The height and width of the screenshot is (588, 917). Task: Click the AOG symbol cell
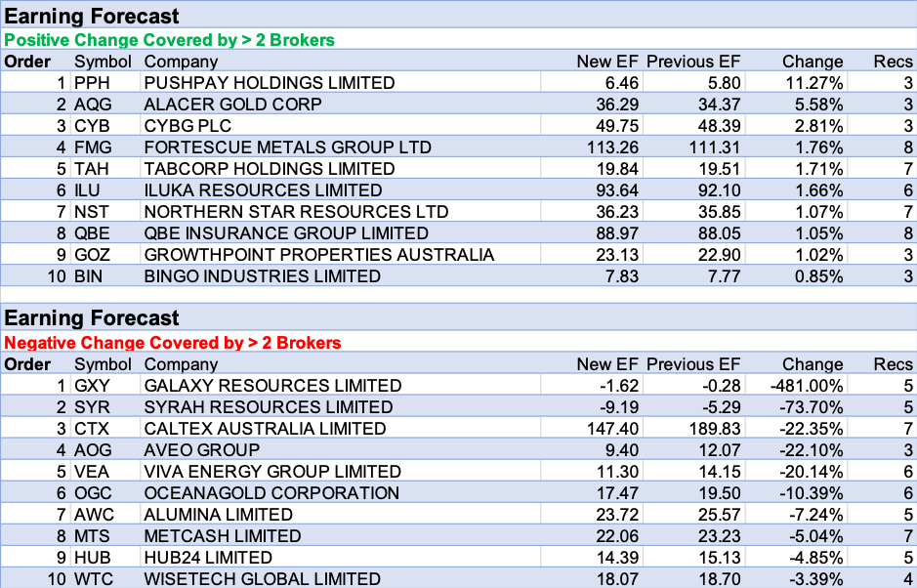pos(94,450)
